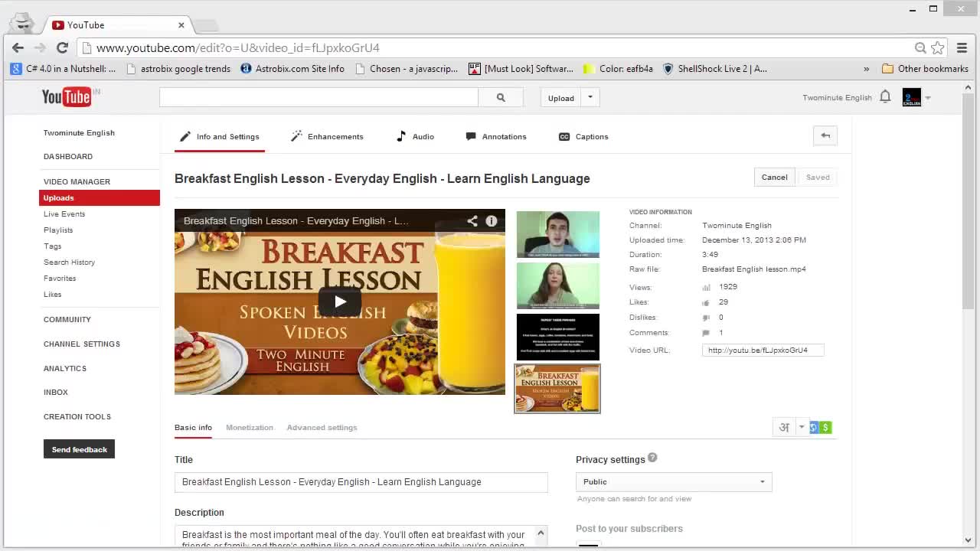Open Channel Settings section
980x551 pixels.
pos(82,344)
